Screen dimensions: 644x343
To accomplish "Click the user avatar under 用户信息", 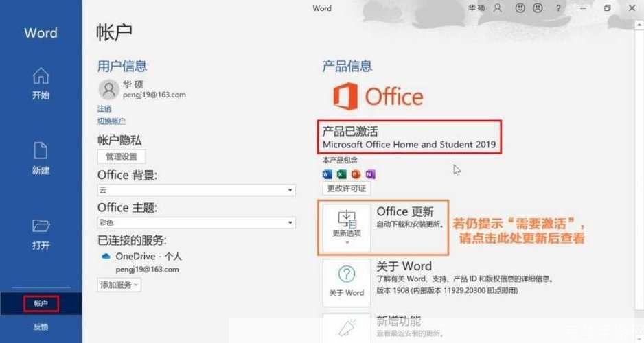I will 109,89.
